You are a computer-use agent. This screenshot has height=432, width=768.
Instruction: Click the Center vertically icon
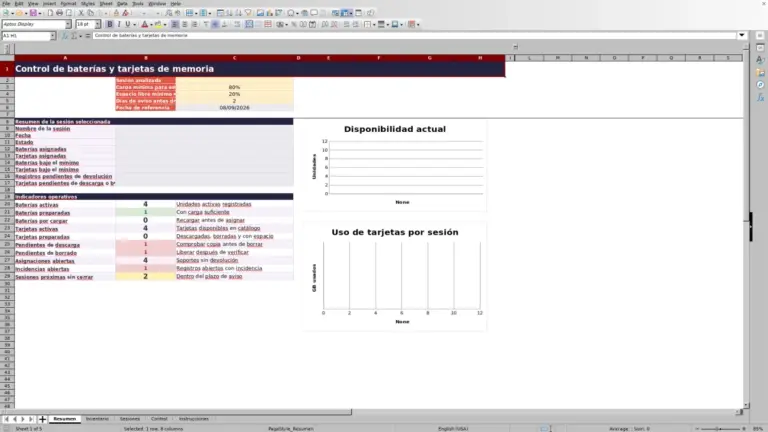pyautogui.click(x=215, y=24)
